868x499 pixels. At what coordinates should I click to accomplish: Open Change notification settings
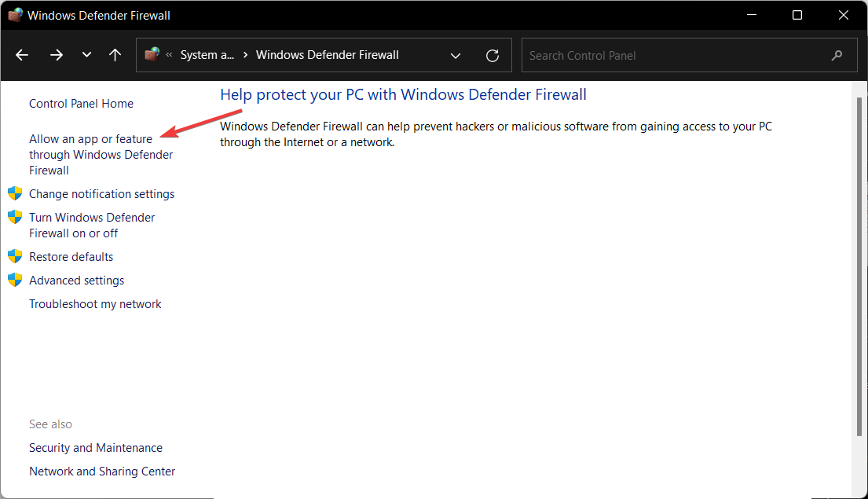coord(102,194)
